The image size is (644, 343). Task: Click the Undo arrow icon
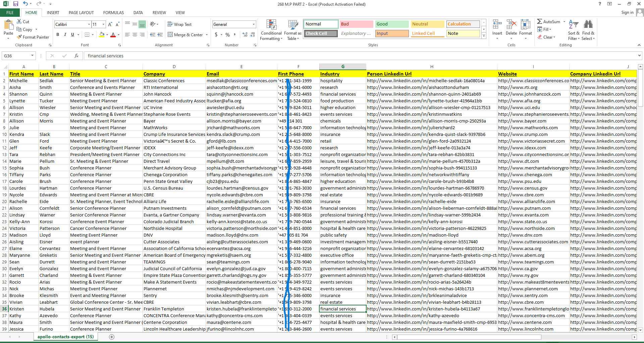pyautogui.click(x=25, y=4)
